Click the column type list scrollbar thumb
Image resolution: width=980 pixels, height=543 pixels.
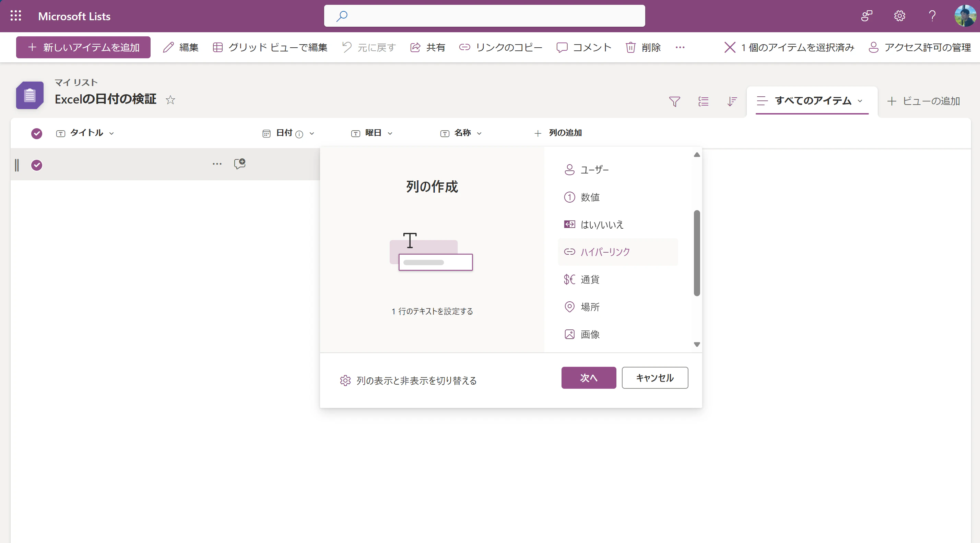(697, 253)
